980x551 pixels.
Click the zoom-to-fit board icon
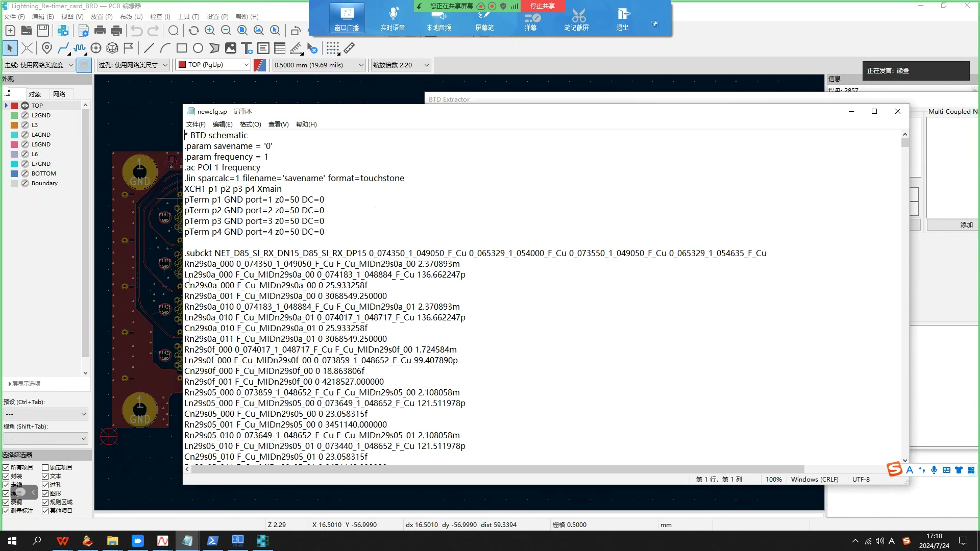pos(241,31)
